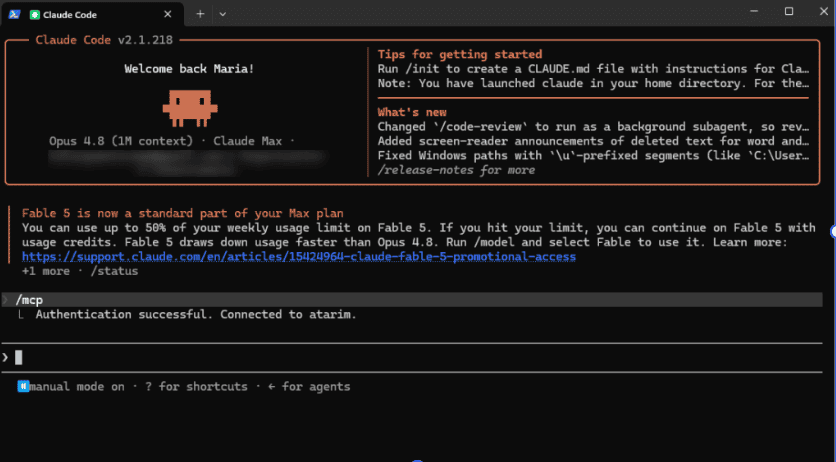Click "Run /init to create a CLAUDE.md" tip
This screenshot has width=836, height=462.
coord(593,69)
